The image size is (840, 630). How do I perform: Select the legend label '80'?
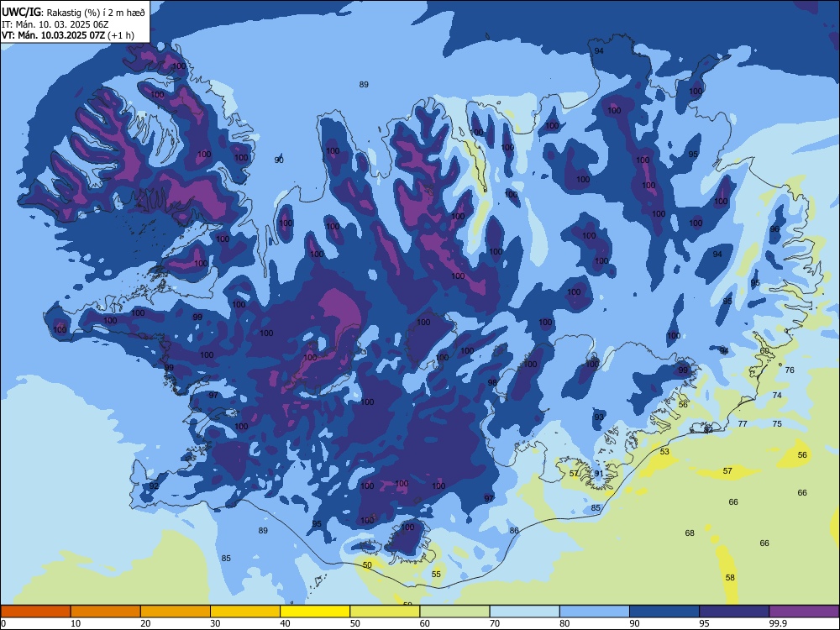click(564, 623)
